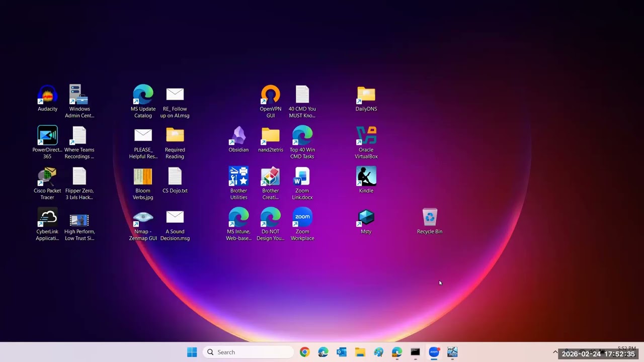The image size is (644, 362).
Task: Select the A Sound Decision.msg file
Action: 175,225
